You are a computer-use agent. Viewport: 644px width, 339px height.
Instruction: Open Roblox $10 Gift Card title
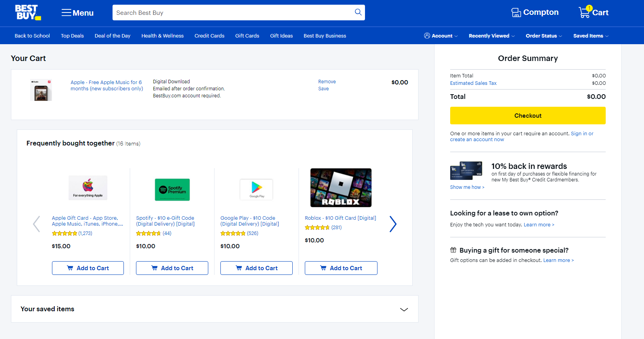(340, 218)
